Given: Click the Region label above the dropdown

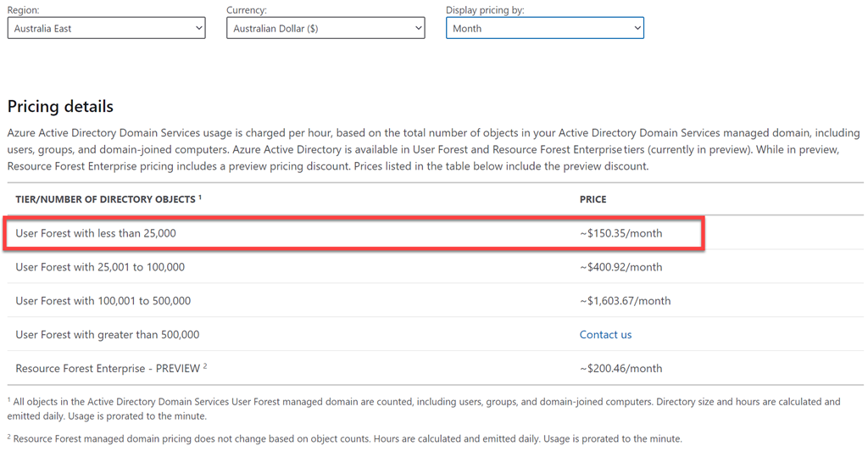Looking at the screenshot, I should click(x=24, y=10).
